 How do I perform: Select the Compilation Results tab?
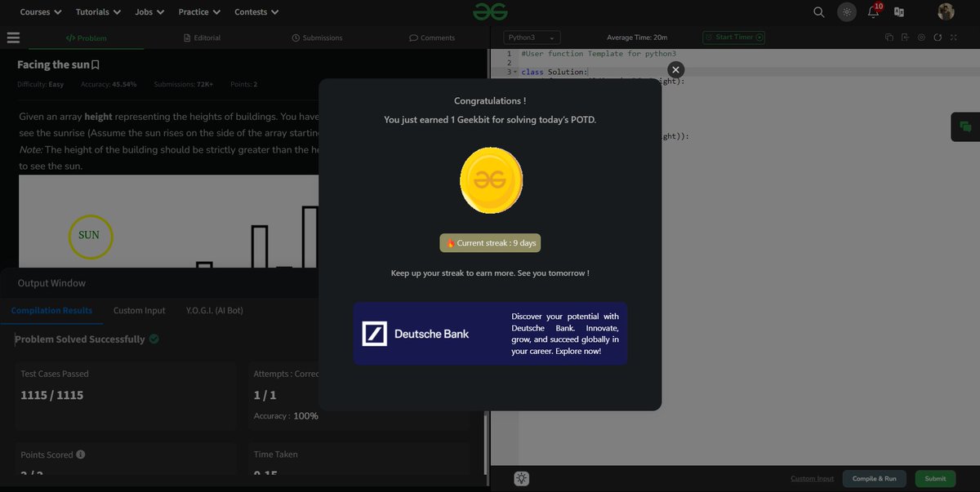(x=51, y=310)
